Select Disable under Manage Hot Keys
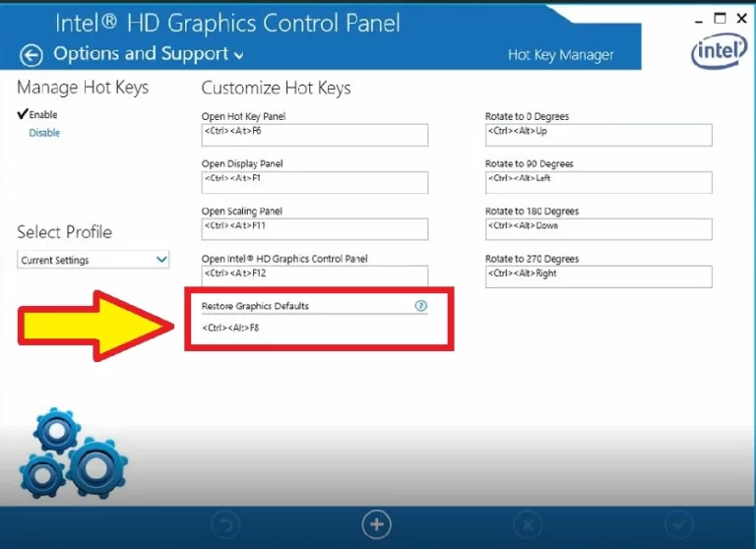Image resolution: width=756 pixels, height=549 pixels. point(44,133)
